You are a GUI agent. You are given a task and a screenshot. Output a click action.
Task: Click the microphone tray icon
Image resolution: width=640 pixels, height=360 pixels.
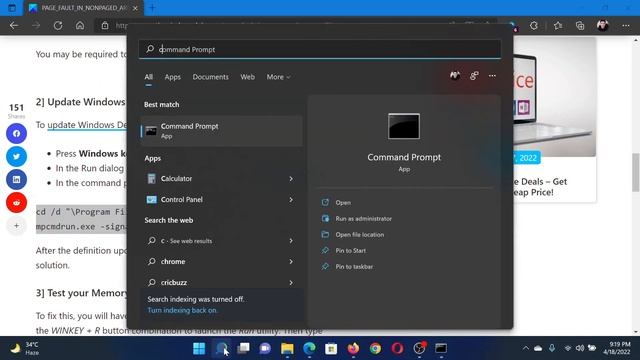pyautogui.click(x=552, y=348)
